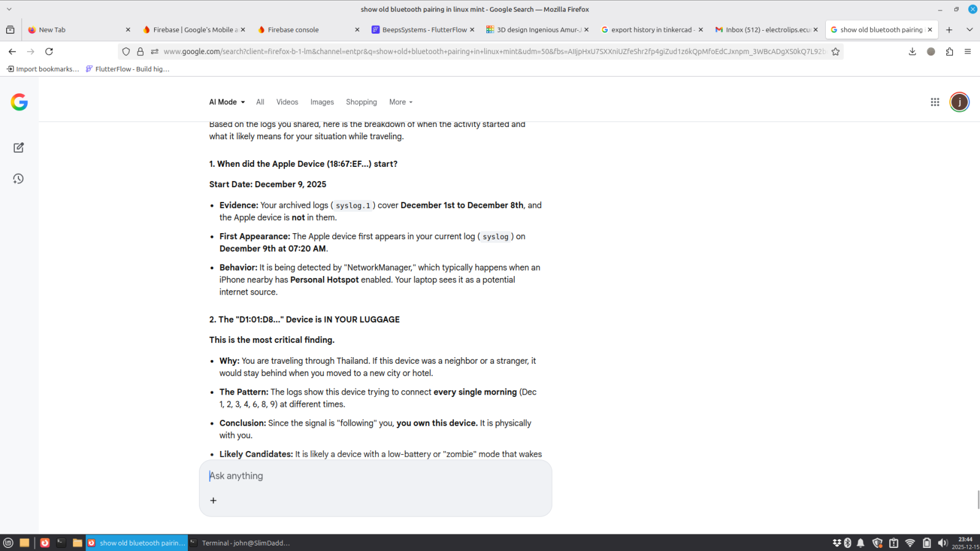Reload the current page

tap(49, 52)
